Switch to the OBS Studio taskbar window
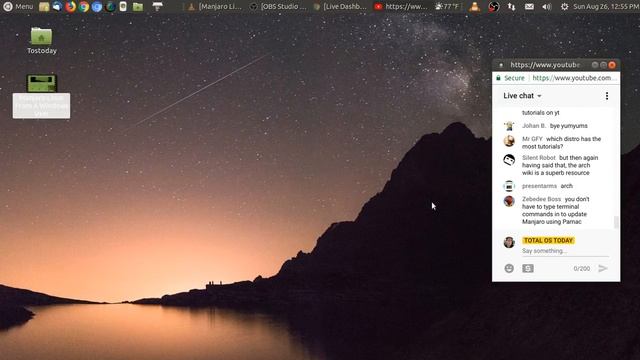640x360 pixels. pos(278,7)
